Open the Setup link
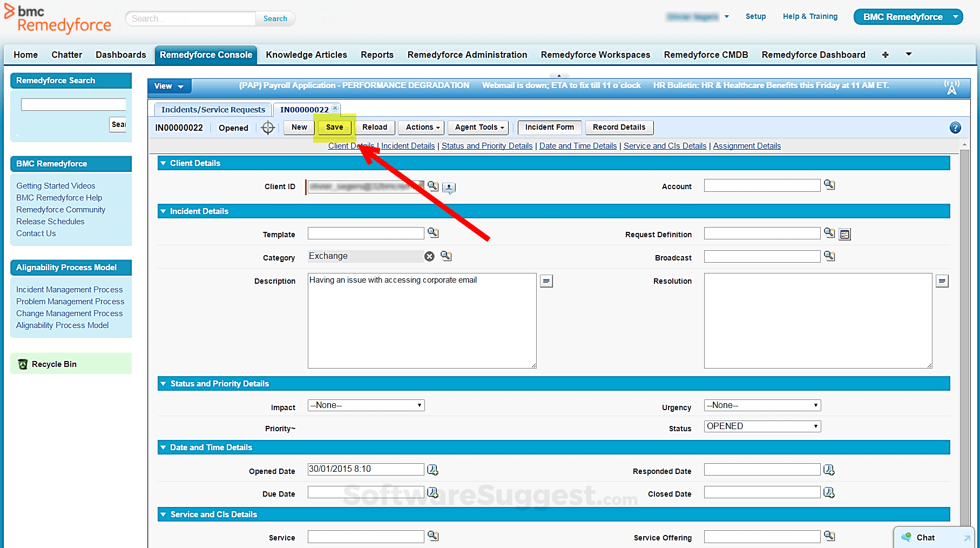This screenshot has height=548, width=980. click(755, 17)
